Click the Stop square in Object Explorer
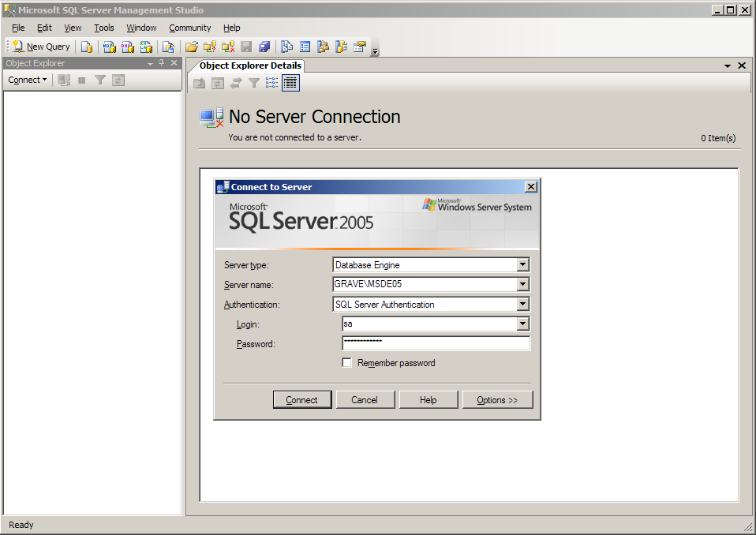 pyautogui.click(x=82, y=80)
